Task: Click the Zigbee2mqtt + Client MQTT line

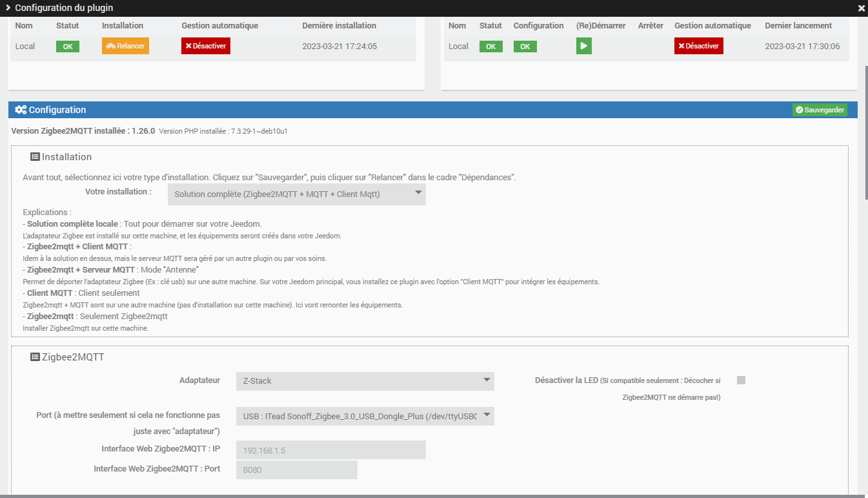Action: 77,247
